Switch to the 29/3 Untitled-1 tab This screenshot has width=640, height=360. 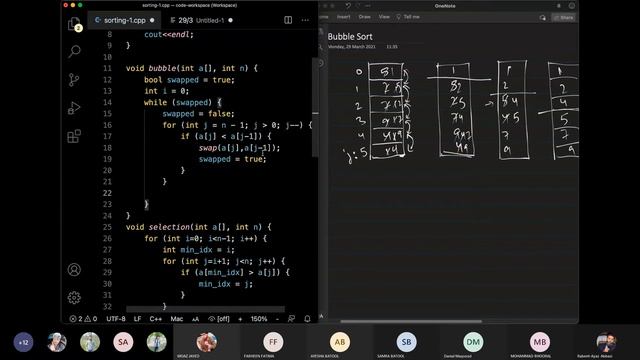pyautogui.click(x=201, y=20)
